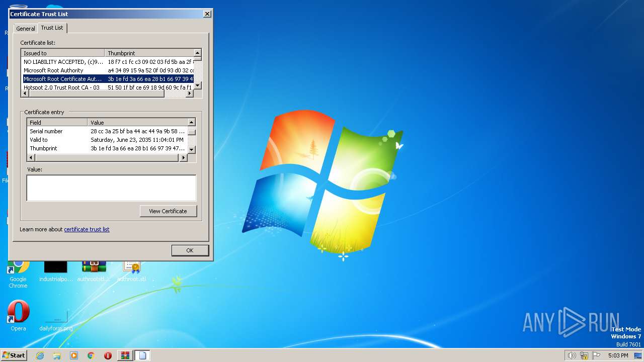Viewport: 644px width, 362px height.
Task: Click inside the Value text box
Action: [111, 188]
